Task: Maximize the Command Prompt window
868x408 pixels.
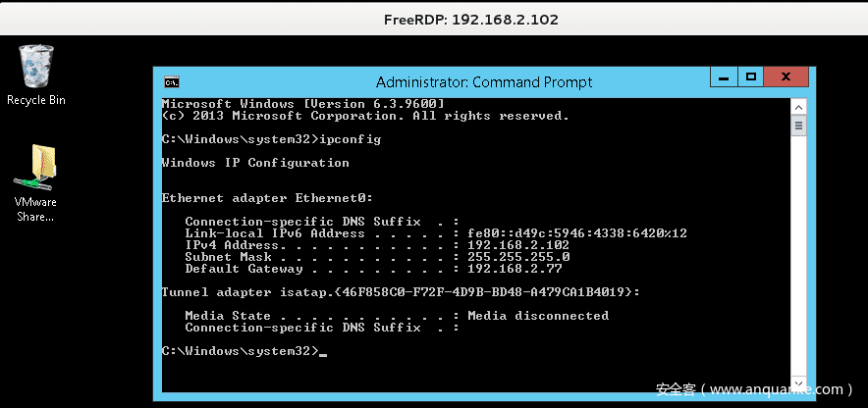Action: click(x=750, y=76)
